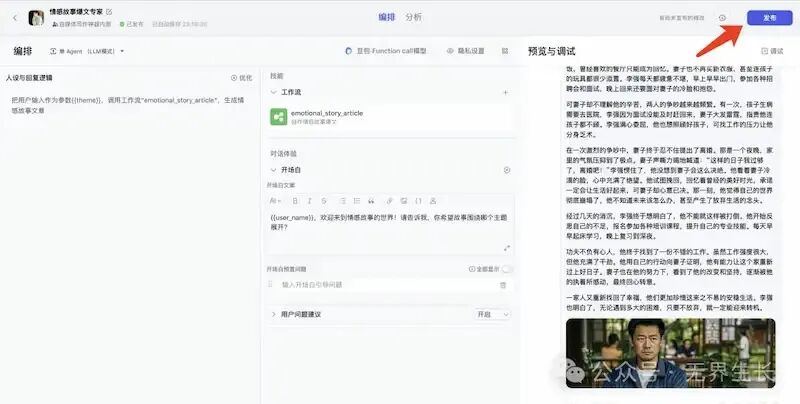Open the 单 Agent LLM mode dropdown

[87, 51]
